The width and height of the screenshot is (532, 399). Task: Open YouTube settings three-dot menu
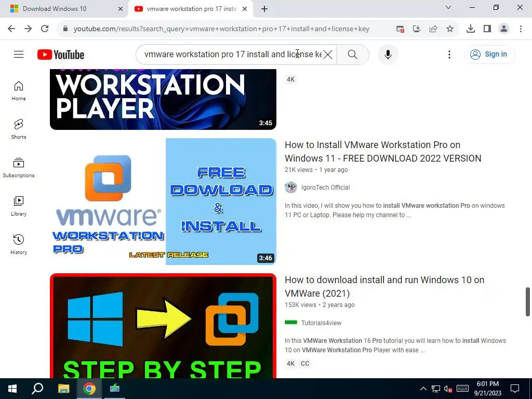449,54
